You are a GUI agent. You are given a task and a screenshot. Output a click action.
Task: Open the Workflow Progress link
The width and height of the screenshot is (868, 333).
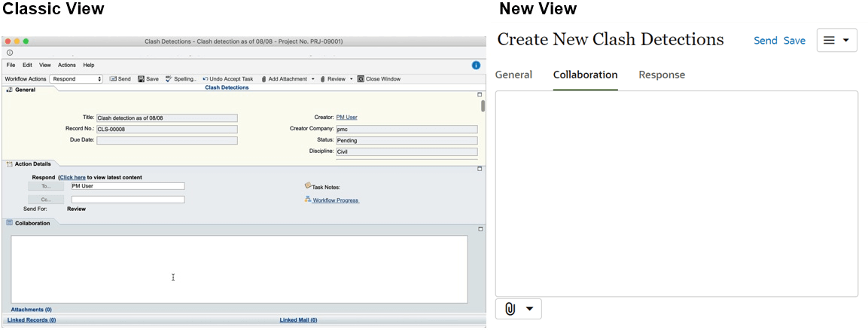[x=336, y=200]
